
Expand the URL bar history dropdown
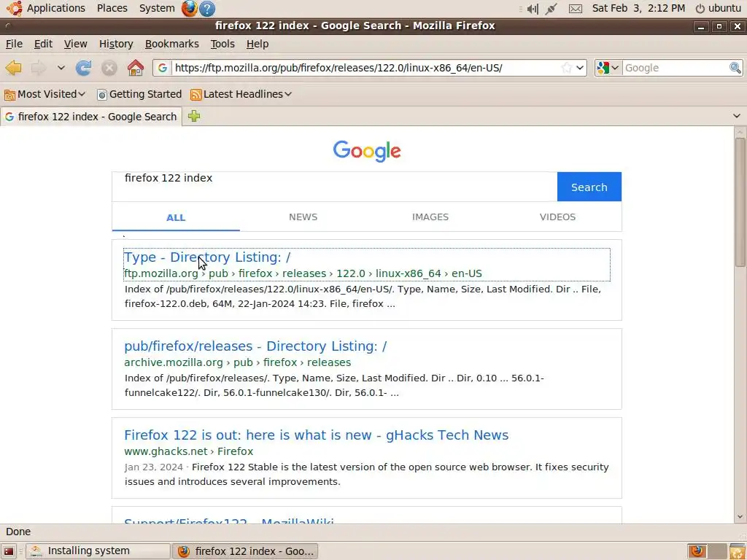(x=580, y=68)
